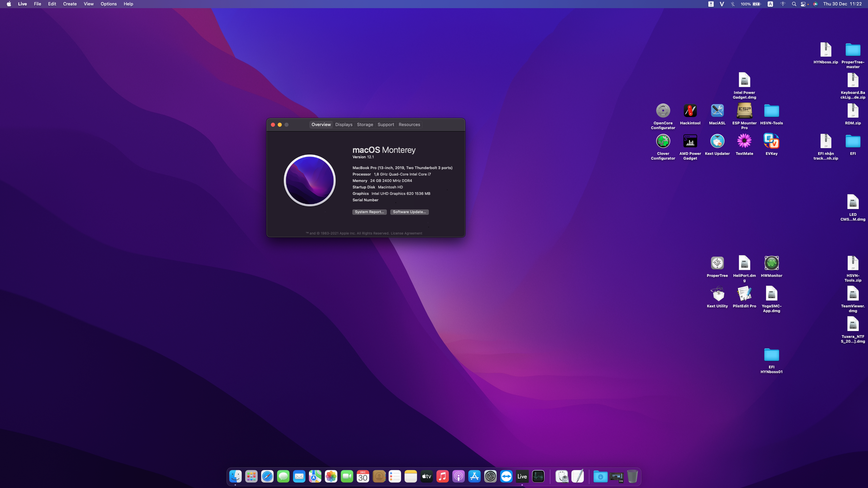Select YogaSMC-App.dmg file
868x488 pixels.
(771, 294)
